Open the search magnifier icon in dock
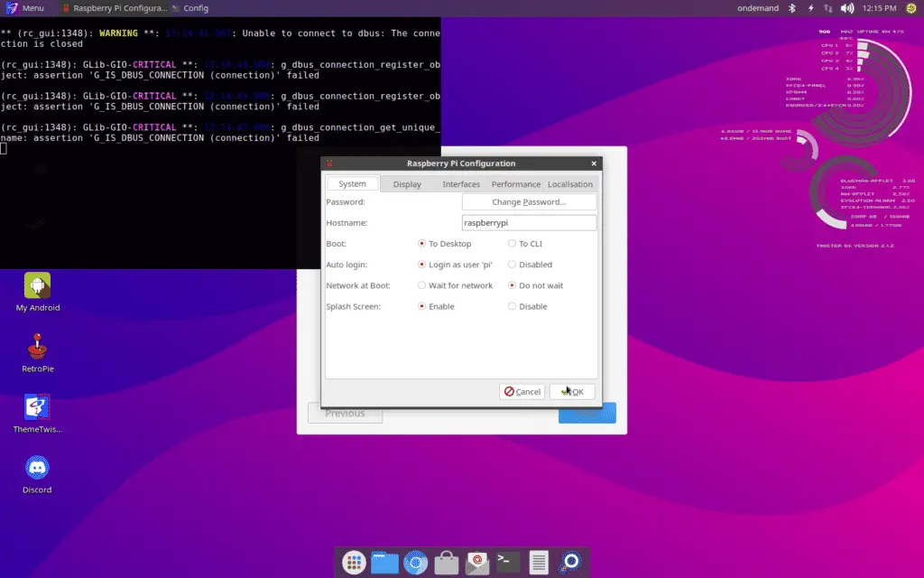 coord(570,563)
